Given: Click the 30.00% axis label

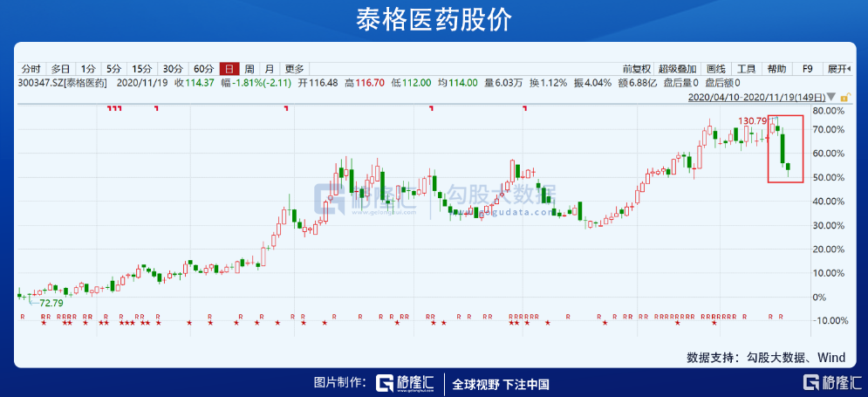Looking at the screenshot, I should [828, 225].
